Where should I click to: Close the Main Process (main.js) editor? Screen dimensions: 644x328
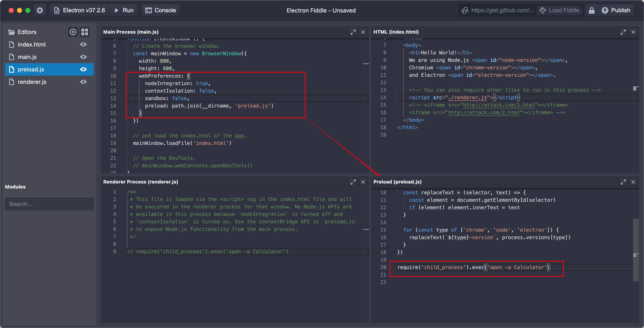[363, 32]
